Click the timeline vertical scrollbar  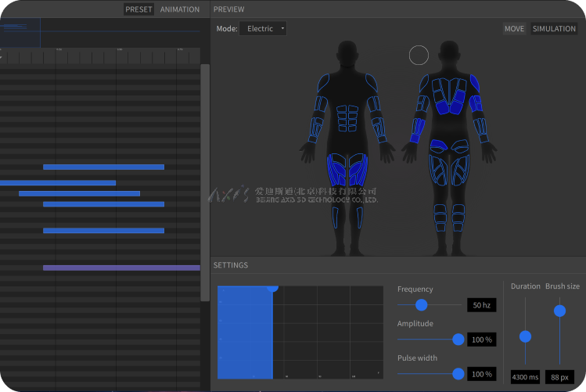(205, 156)
